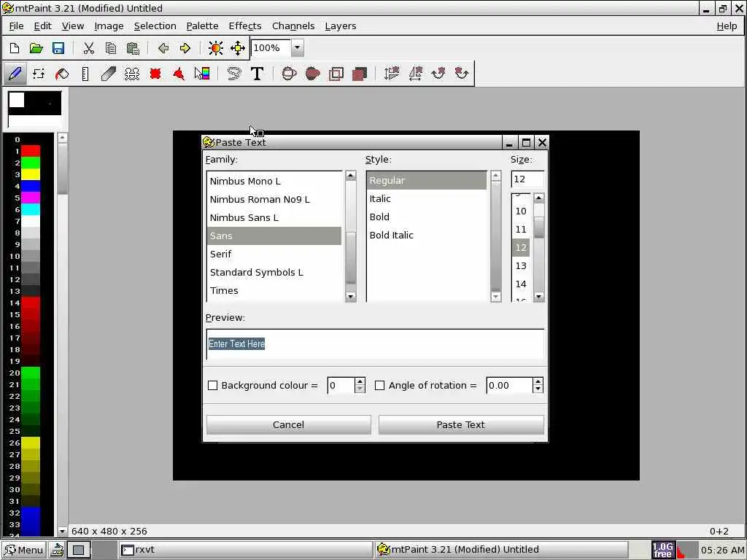Enable the Angle of rotation checkbox
Screen dimensions: 747x560
tap(379, 385)
